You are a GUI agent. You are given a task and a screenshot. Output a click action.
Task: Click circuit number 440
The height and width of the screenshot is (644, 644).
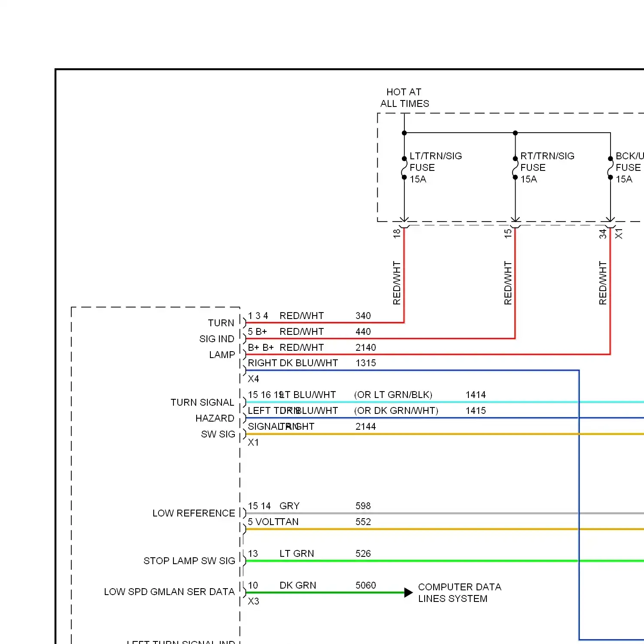(363, 331)
